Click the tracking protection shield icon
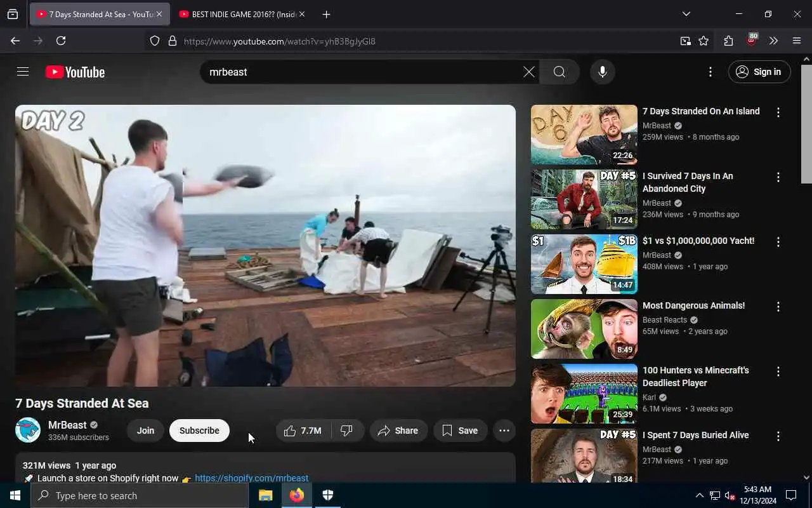The height and width of the screenshot is (508, 812). click(155, 41)
